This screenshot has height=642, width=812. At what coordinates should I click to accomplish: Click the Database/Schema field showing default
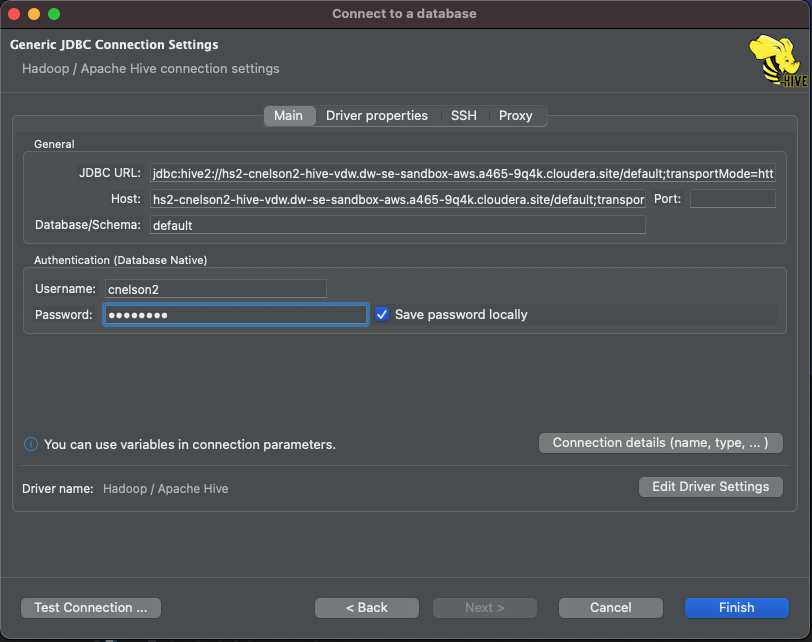[400, 225]
